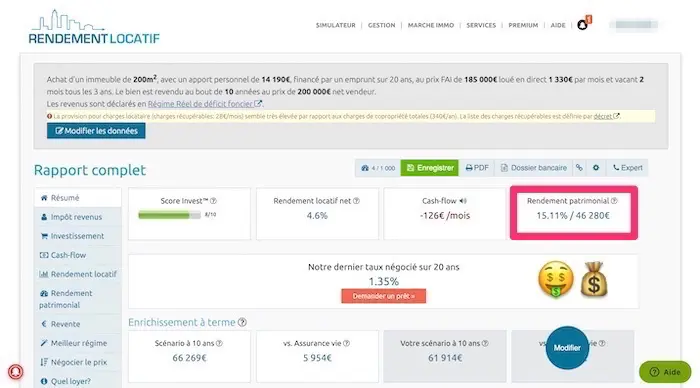Open GESTION menu
This screenshot has height=388, width=700.
click(x=381, y=25)
